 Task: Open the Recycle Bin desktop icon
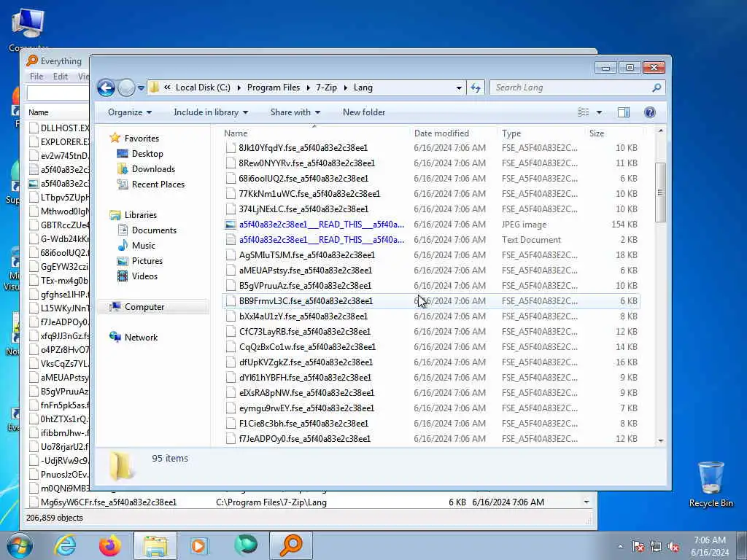[711, 484]
